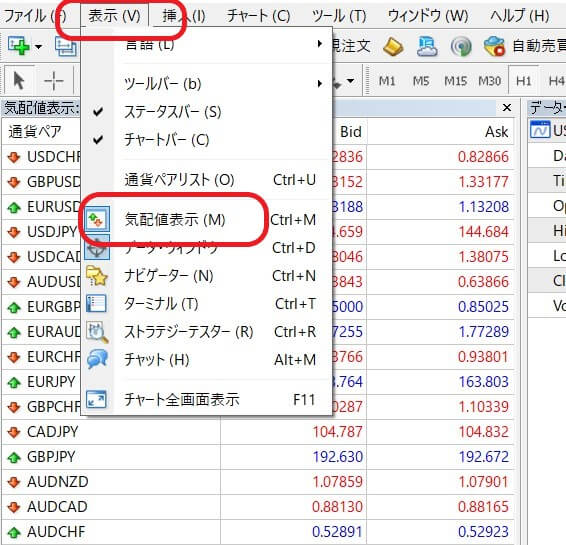Open the ヘルプ (H) menu
Image resolution: width=566 pixels, height=545 pixels.
[519, 16]
